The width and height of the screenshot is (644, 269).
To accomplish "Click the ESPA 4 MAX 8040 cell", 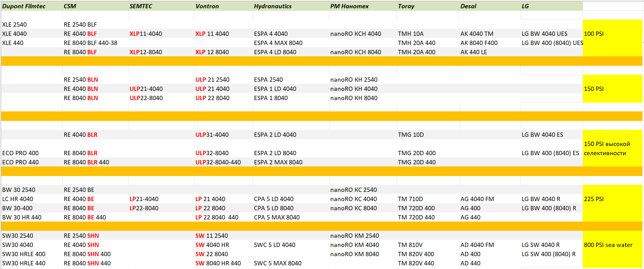I will tap(278, 43).
